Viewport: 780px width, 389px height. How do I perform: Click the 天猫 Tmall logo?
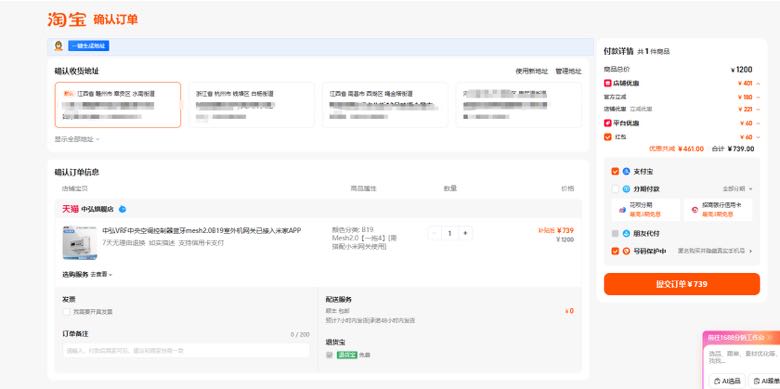(x=70, y=209)
